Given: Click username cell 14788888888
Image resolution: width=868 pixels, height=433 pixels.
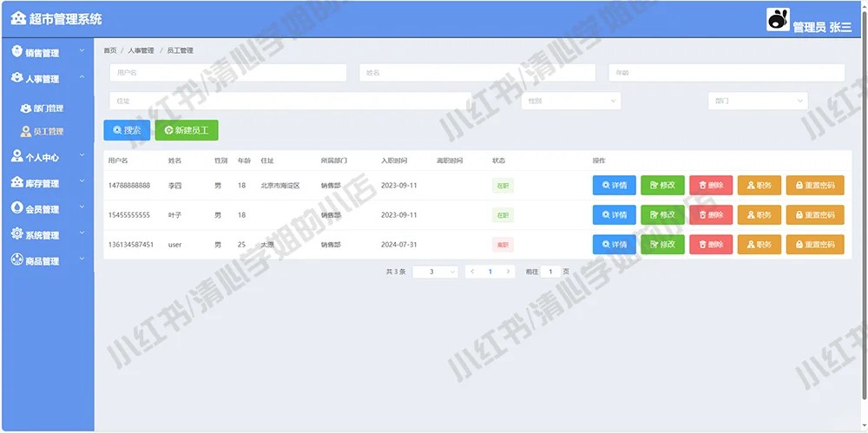Looking at the screenshot, I should click(129, 186).
